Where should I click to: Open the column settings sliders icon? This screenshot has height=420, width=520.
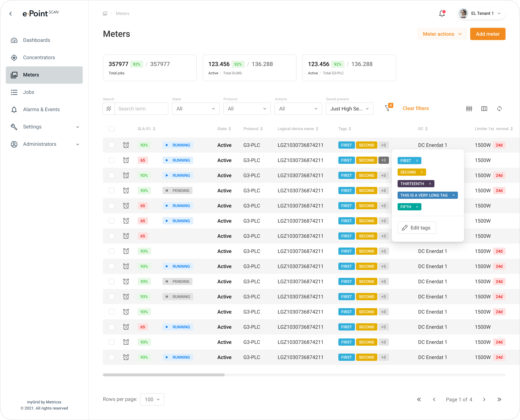[x=469, y=109]
